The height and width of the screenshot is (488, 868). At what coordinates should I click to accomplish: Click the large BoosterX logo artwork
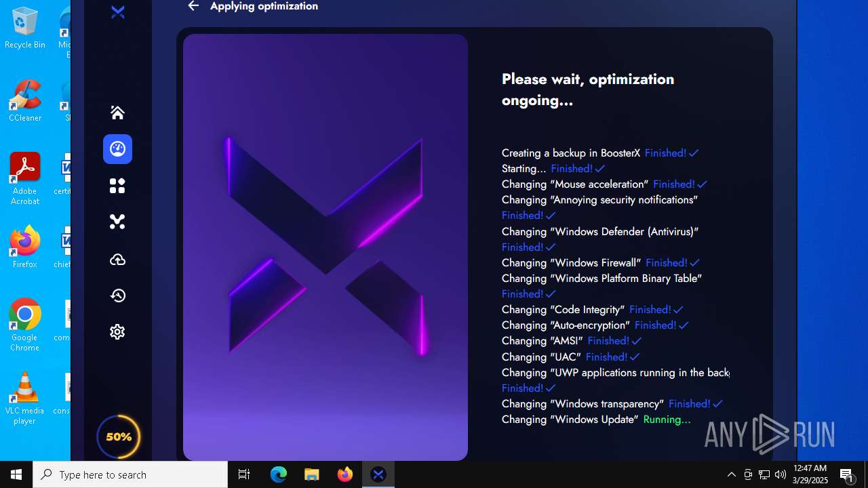click(325, 247)
